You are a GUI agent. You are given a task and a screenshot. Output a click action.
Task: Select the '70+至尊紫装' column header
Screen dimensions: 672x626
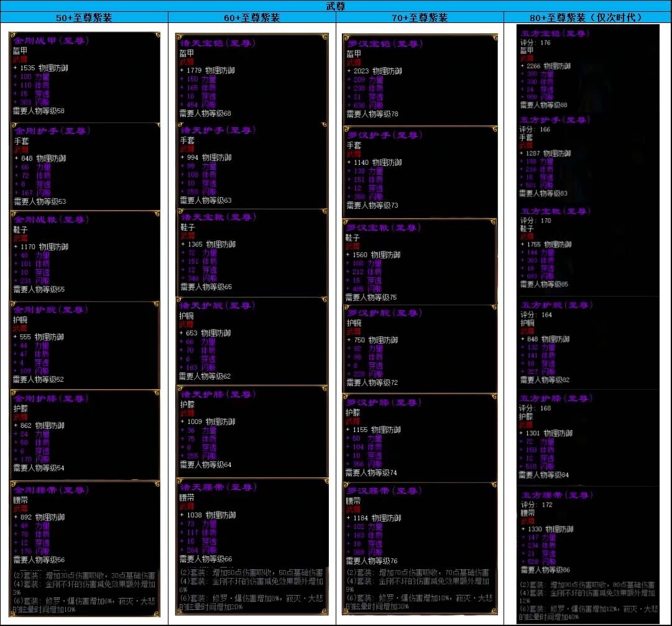click(420, 17)
